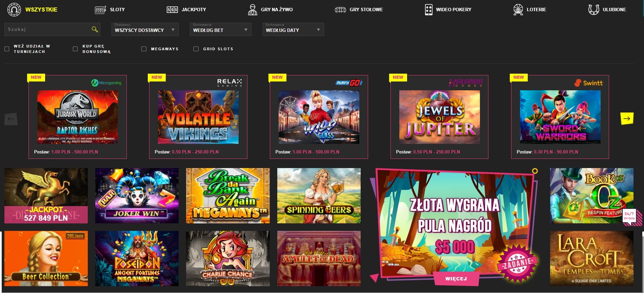Screen dimensions: 644x293
Task: Tick the Grid Slots checkbox
Action: pyautogui.click(x=196, y=49)
